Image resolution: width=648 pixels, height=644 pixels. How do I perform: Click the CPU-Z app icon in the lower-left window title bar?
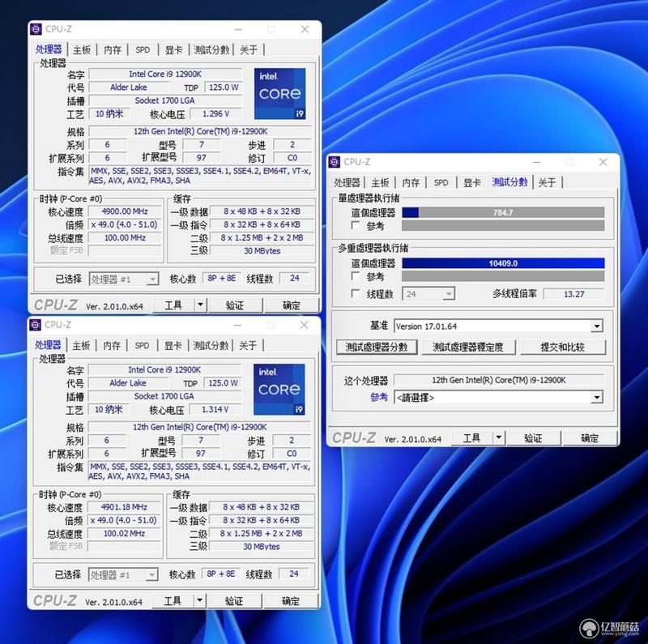click(35, 325)
